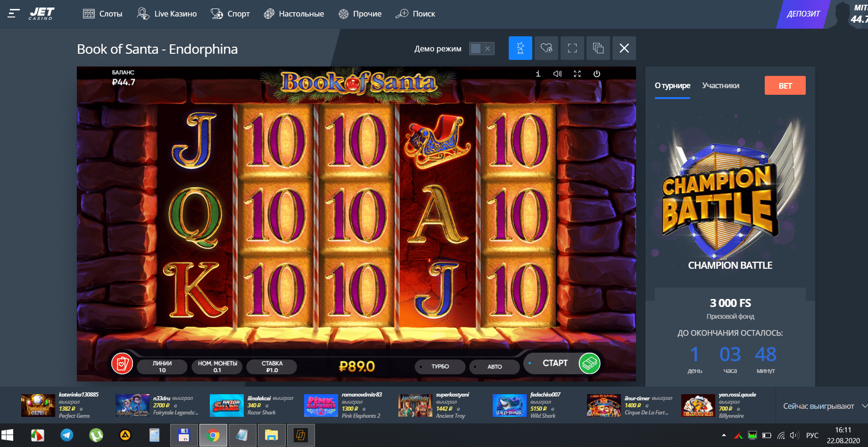Expand the game to fullscreen in header
This screenshot has width=868, height=447.
pos(572,48)
